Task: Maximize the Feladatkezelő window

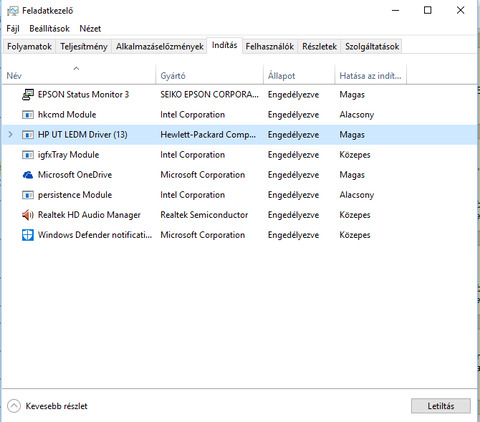Action: (x=428, y=10)
